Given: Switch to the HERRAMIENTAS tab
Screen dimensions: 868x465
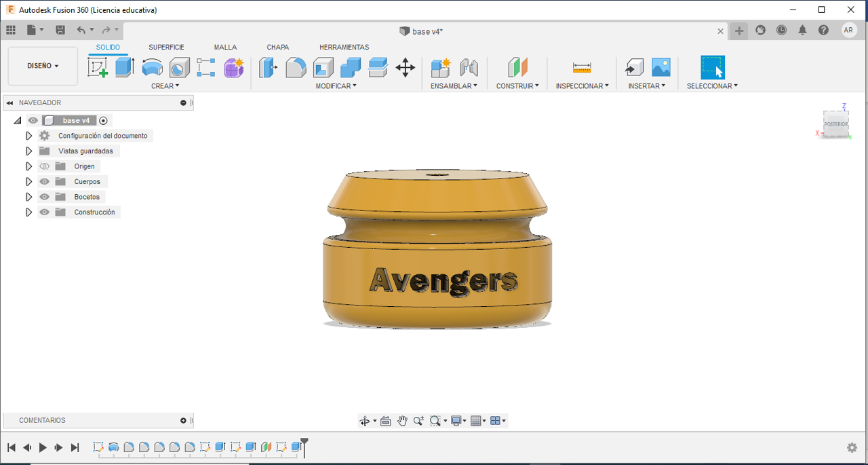Looking at the screenshot, I should point(344,48).
